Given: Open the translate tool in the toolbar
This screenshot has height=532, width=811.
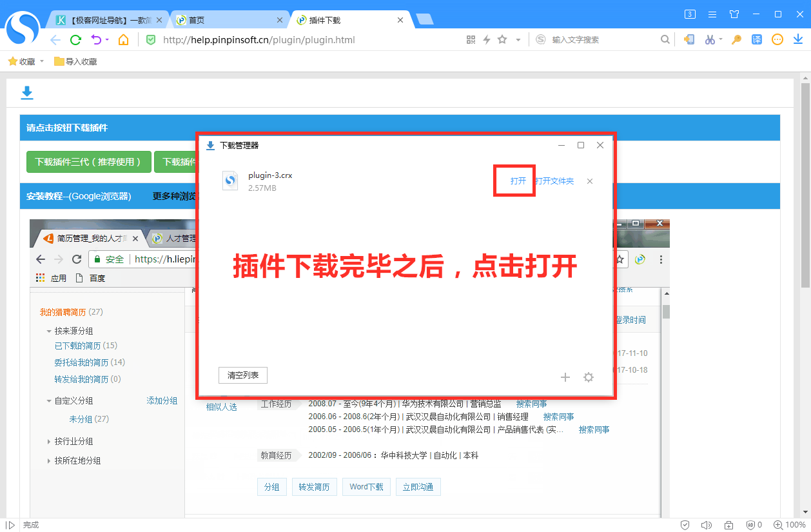Looking at the screenshot, I should [757, 39].
